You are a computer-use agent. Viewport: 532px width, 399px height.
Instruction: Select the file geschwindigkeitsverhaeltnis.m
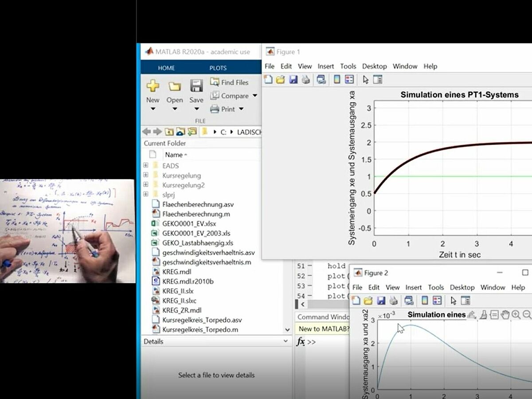tap(207, 262)
